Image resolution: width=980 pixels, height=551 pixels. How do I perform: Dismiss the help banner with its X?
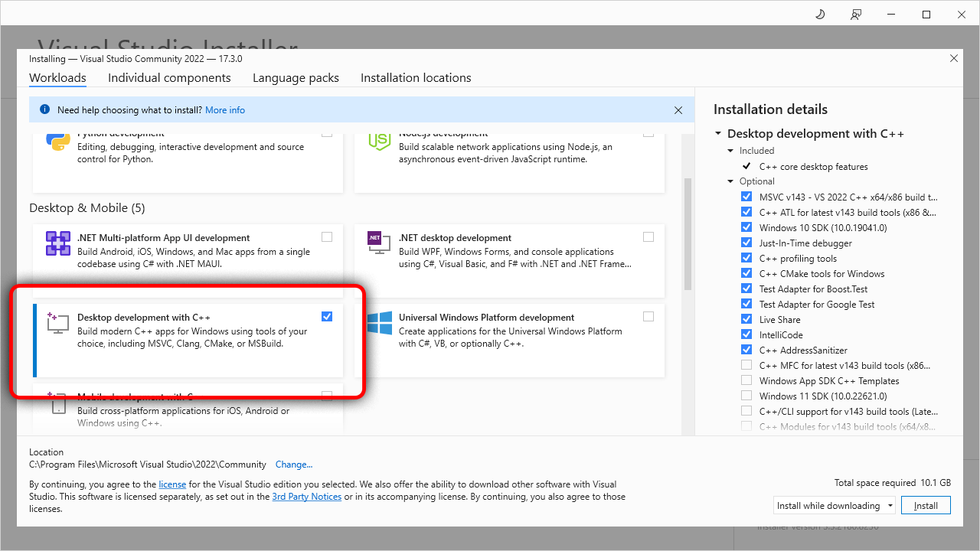(x=678, y=110)
